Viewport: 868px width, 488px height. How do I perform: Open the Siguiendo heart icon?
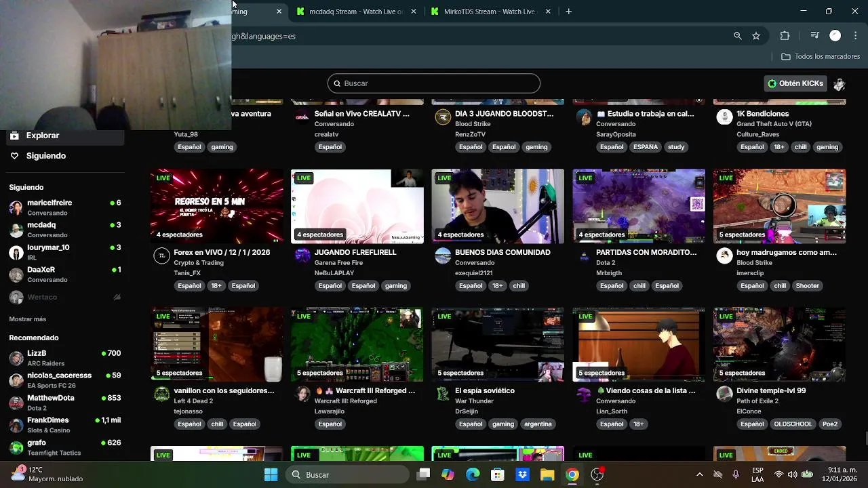click(14, 156)
